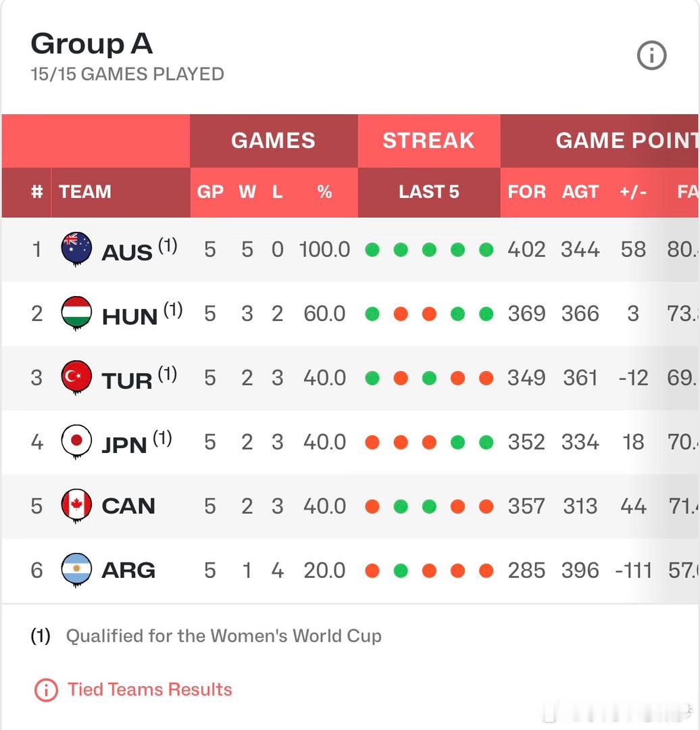Click the LAST 5 column header
Image resolution: width=700 pixels, height=730 pixels.
428,192
